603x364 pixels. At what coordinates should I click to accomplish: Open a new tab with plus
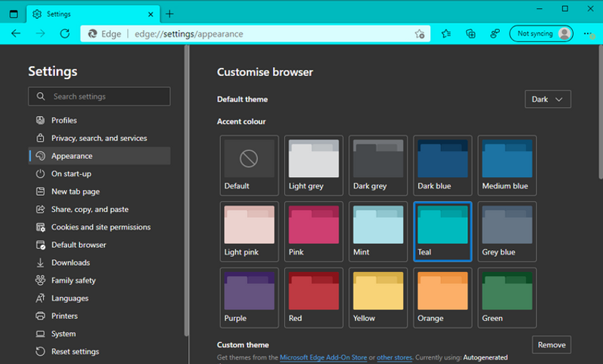pos(170,14)
